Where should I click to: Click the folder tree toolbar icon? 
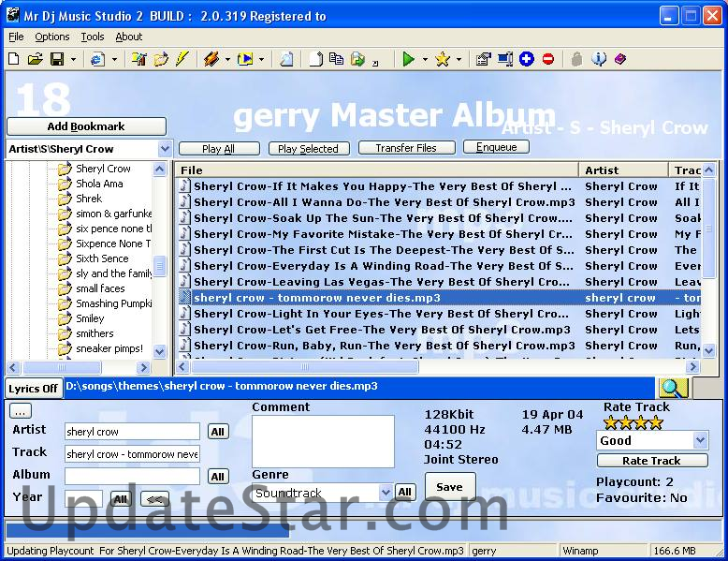pos(138,59)
